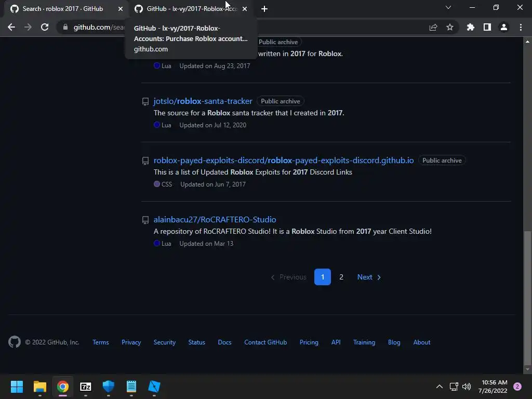532x399 pixels.
Task: Close the 'Search · roblox 2017' tab
Action: (121, 9)
